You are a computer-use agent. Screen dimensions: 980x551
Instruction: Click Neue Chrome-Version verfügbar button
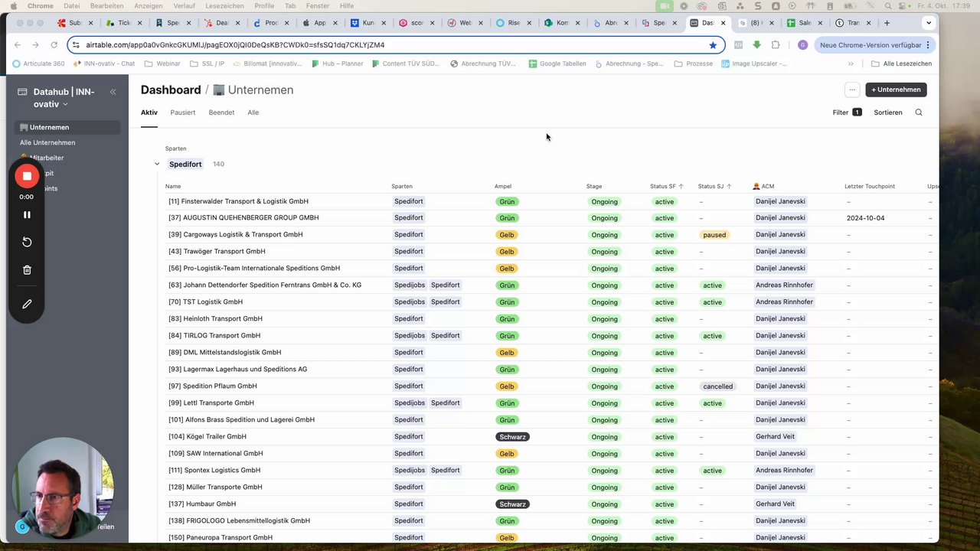click(x=874, y=45)
